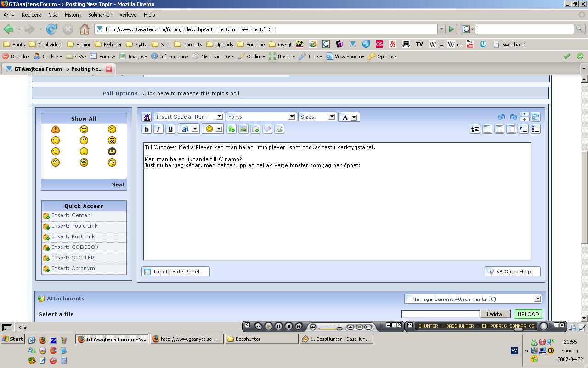
Task: Click the insert link icon in editor toolbar
Action: tap(232, 129)
